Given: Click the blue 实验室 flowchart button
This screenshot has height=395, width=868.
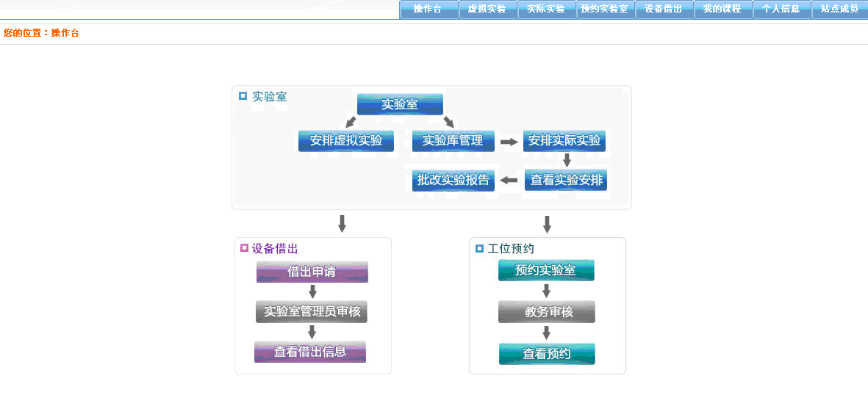Looking at the screenshot, I should point(400,104).
